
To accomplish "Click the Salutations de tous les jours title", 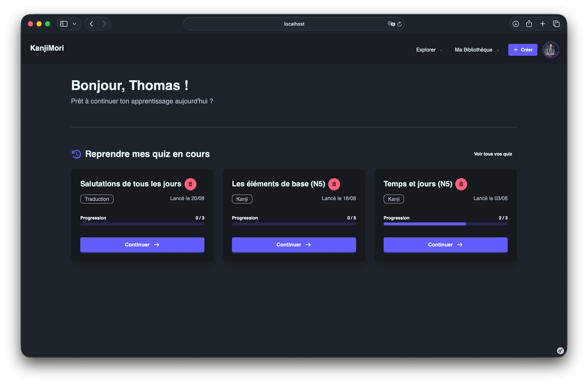I will (131, 184).
